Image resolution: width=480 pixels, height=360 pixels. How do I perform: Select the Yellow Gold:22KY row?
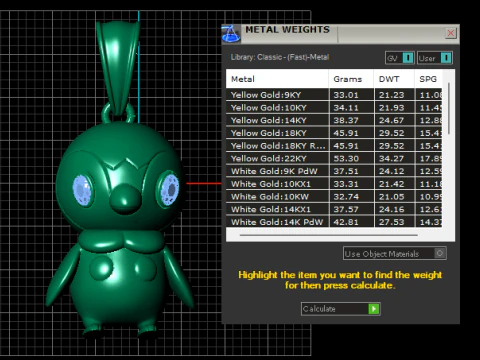pos(334,158)
